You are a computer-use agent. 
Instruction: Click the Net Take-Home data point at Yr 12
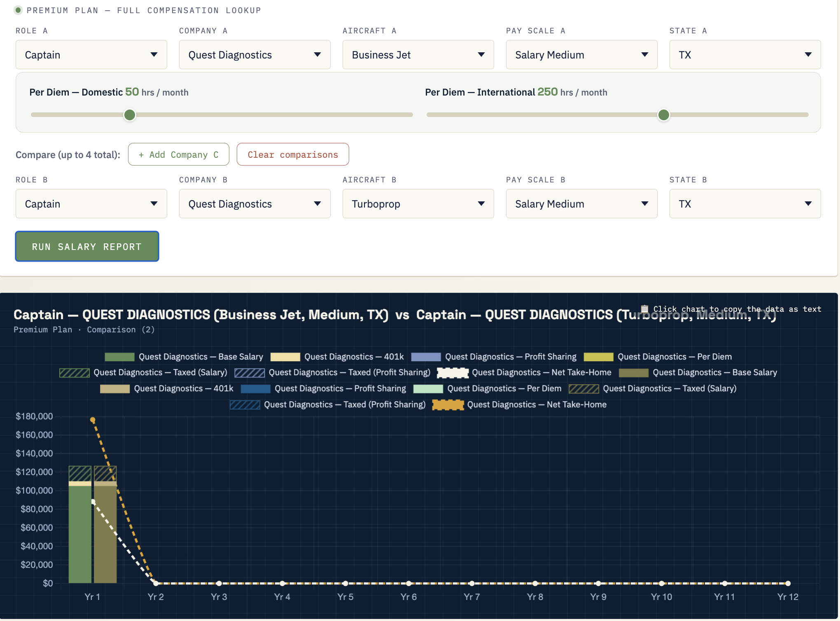click(x=788, y=583)
